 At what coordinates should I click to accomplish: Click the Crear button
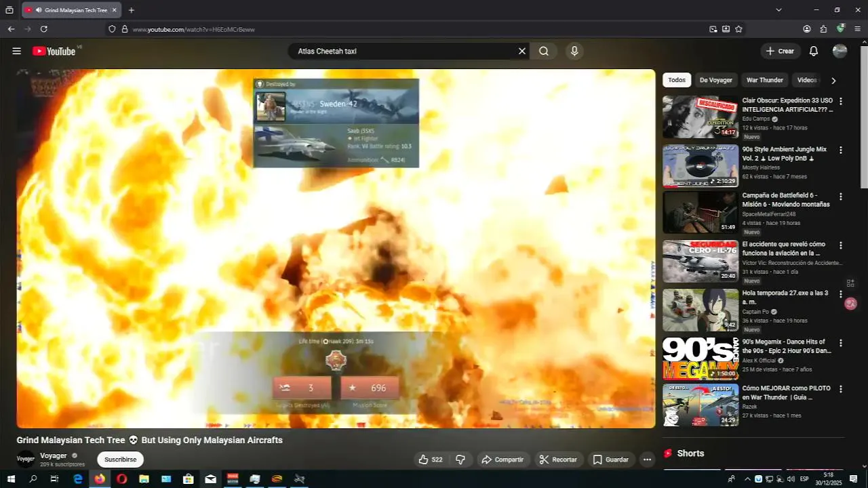pos(780,51)
